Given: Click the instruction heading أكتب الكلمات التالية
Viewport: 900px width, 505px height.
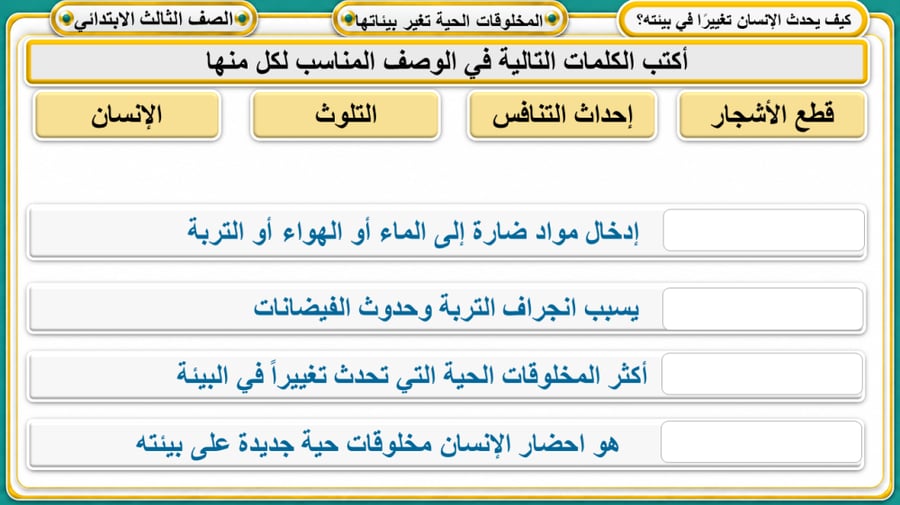Looking at the screenshot, I should click(x=447, y=61).
